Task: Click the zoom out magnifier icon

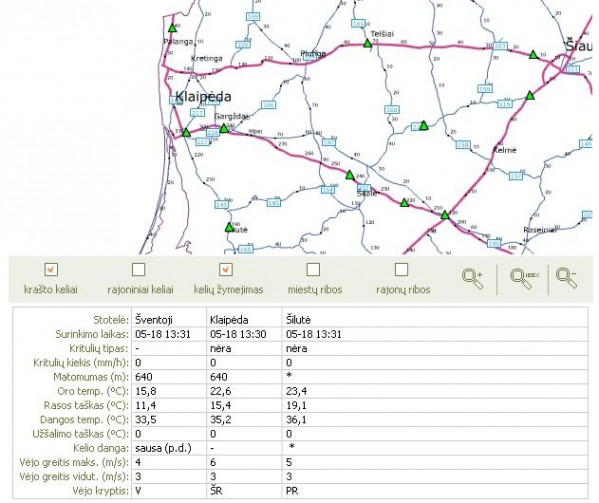Action: tap(566, 278)
